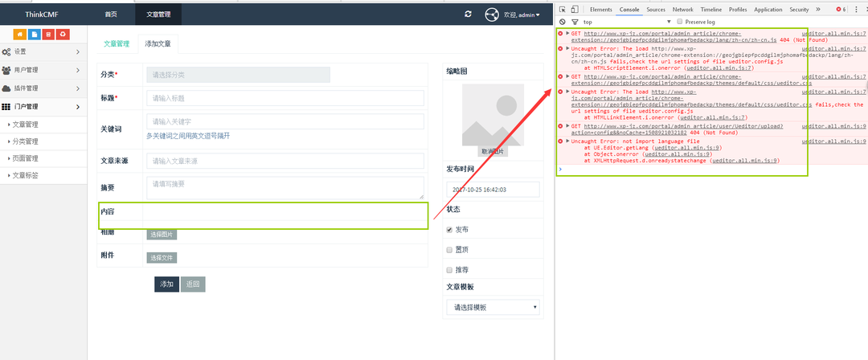Viewport: 868px width, 360px height.
Task: Open the 欢迎, admin user dropdown
Action: click(x=522, y=15)
